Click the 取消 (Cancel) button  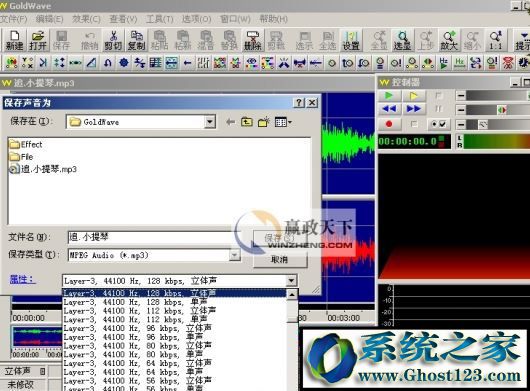[280, 260]
